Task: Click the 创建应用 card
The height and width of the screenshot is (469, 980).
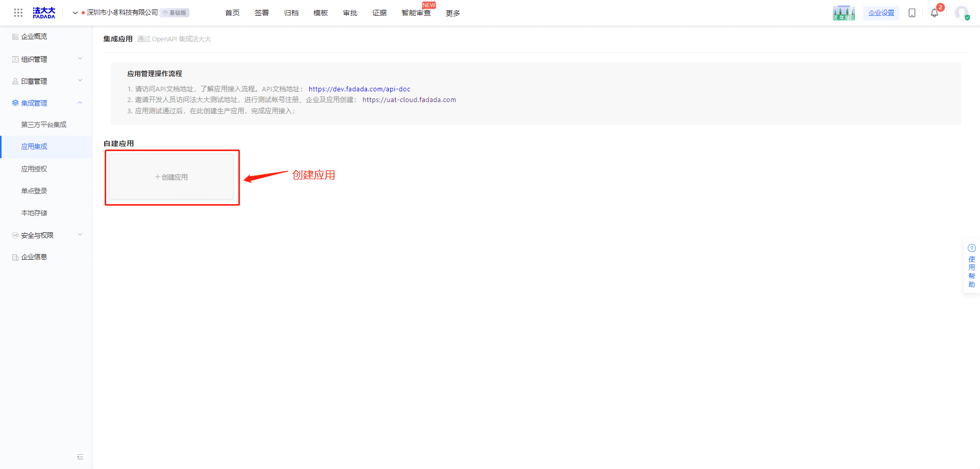Action: coord(171,177)
